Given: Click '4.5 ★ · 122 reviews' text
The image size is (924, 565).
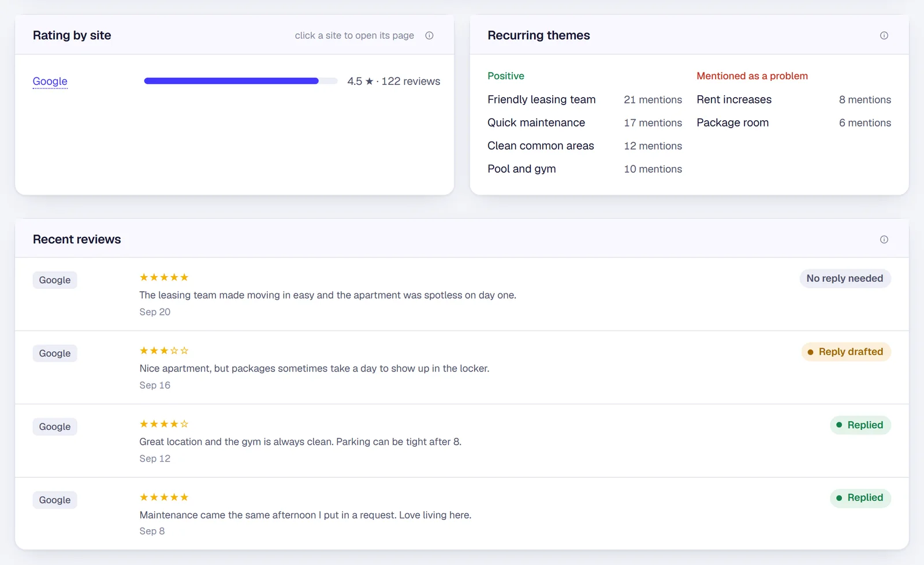Looking at the screenshot, I should click(x=394, y=81).
